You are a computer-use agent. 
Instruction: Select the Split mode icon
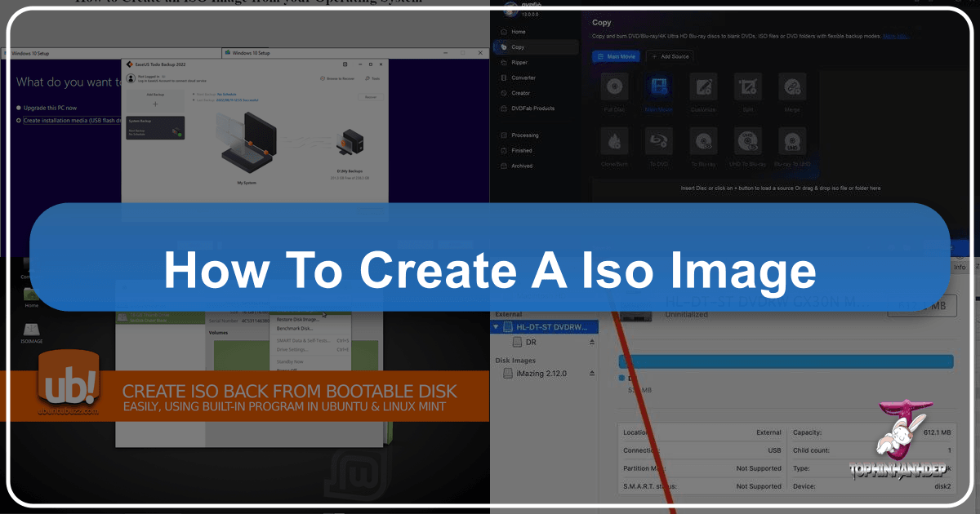click(x=746, y=87)
